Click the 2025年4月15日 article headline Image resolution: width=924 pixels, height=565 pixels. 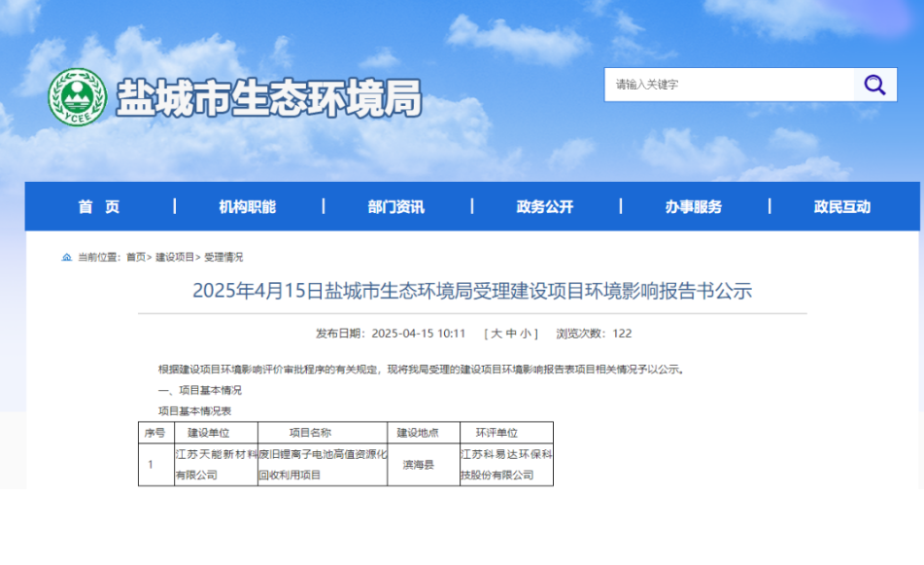(x=472, y=291)
